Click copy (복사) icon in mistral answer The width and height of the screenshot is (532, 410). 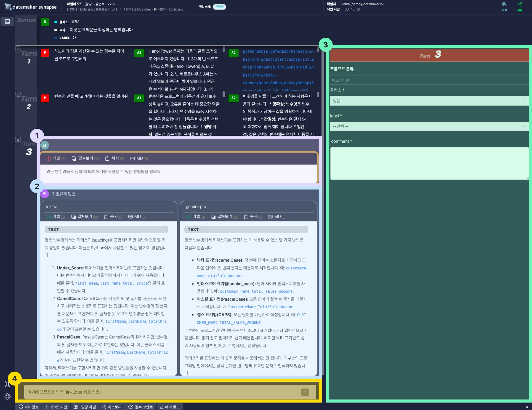106,217
